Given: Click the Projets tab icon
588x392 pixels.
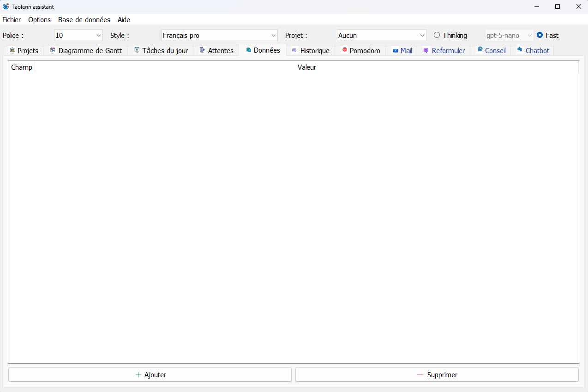Looking at the screenshot, I should pyautogui.click(x=12, y=50).
